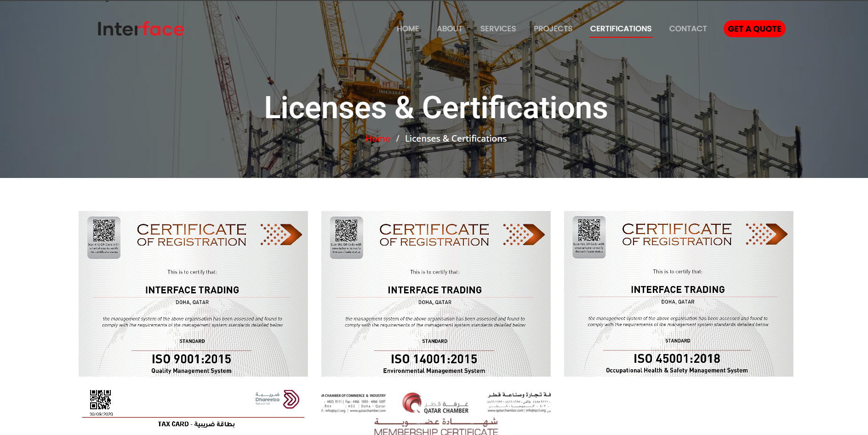Click 'ISO 9001:2015' standard text

191,359
